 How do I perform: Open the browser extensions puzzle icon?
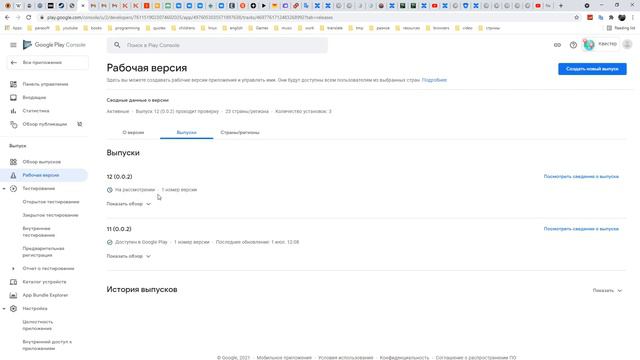pyautogui.click(x=611, y=18)
